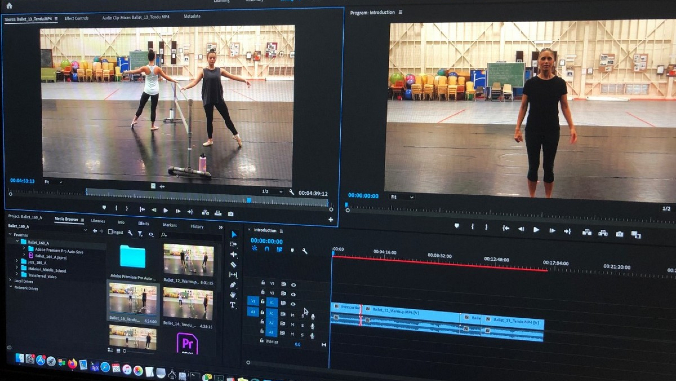
Task: Select the Hand tool
Action: (x=233, y=295)
